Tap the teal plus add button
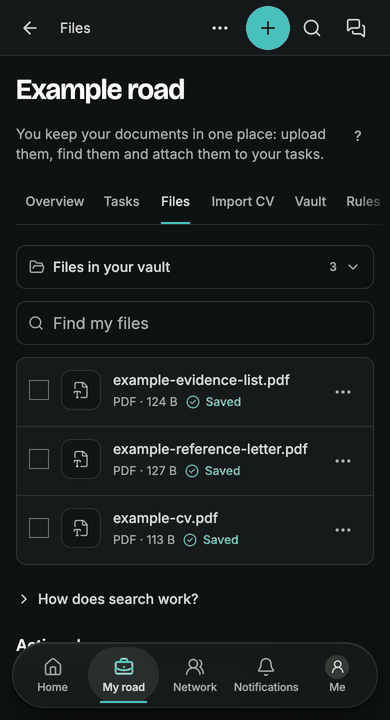Screen dimensions: 390x720 coord(268,28)
